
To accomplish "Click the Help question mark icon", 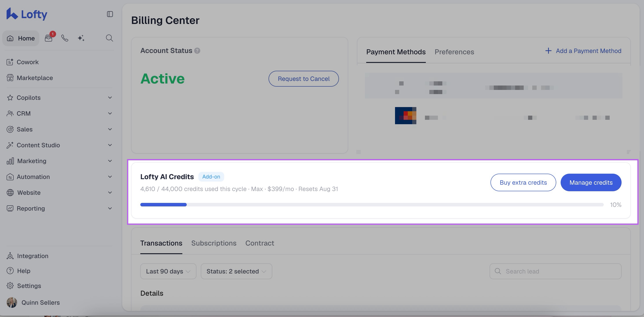I will coord(10,271).
